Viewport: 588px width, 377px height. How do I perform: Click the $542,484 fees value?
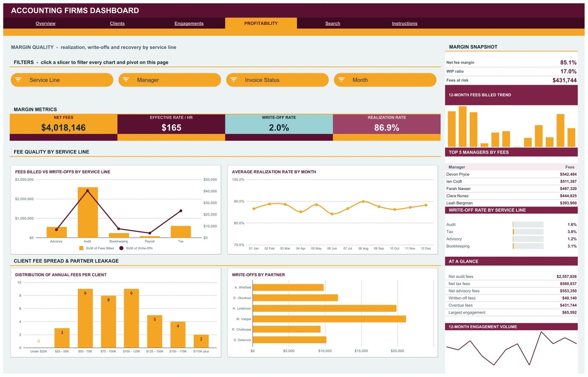click(568, 174)
